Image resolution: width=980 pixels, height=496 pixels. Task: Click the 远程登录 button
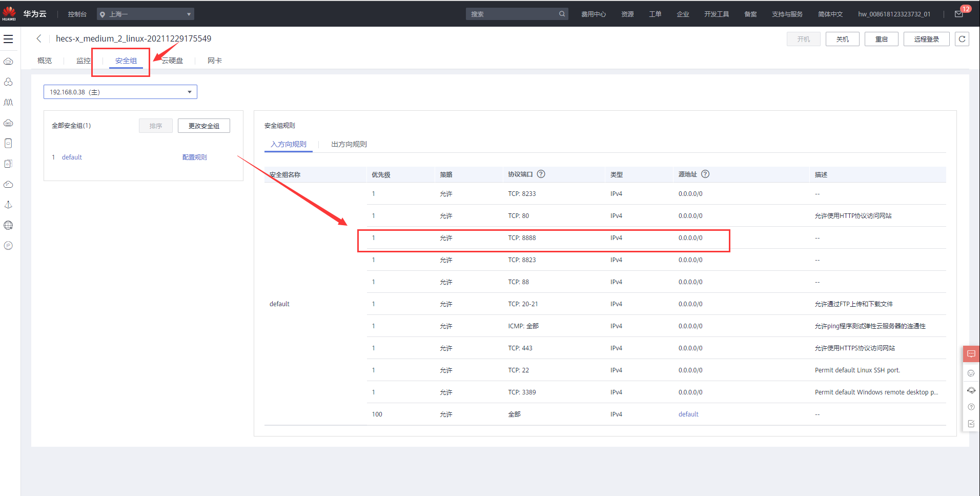[927, 39]
